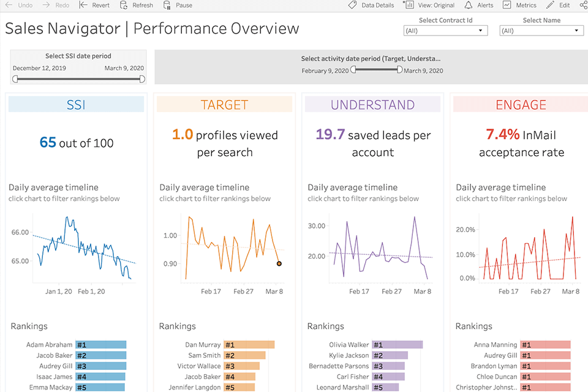Click the February 9, 2020 date label

[325, 70]
